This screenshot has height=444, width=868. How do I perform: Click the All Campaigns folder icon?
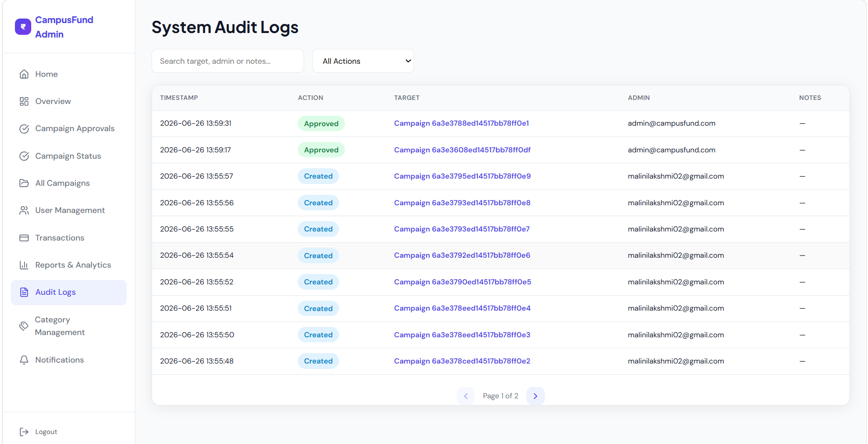[24, 183]
